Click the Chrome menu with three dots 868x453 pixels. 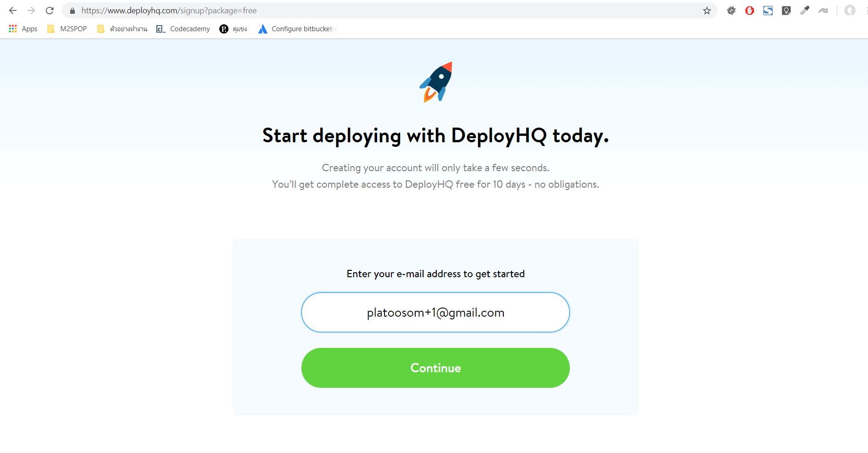864,10
